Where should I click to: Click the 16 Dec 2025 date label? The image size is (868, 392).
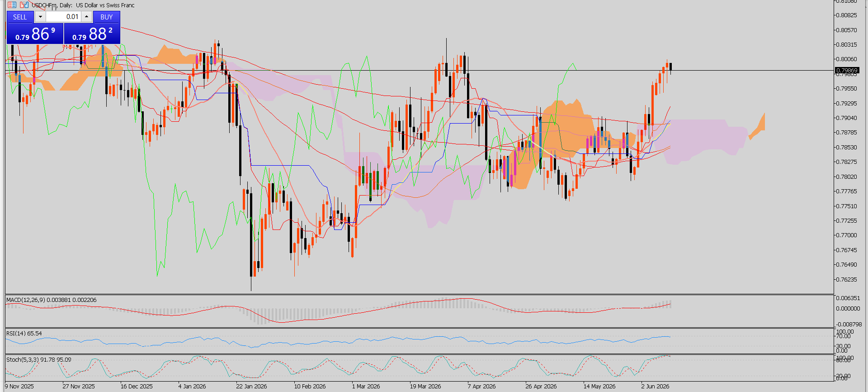tap(137, 386)
